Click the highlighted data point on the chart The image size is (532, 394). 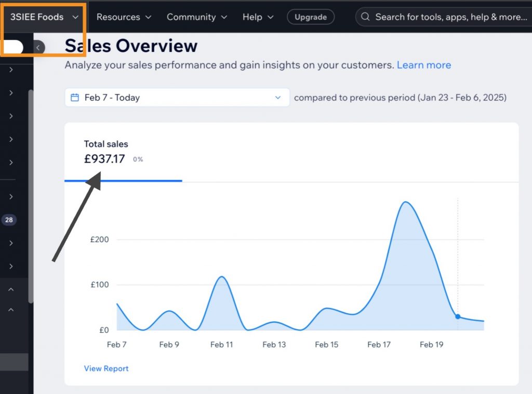(x=458, y=316)
